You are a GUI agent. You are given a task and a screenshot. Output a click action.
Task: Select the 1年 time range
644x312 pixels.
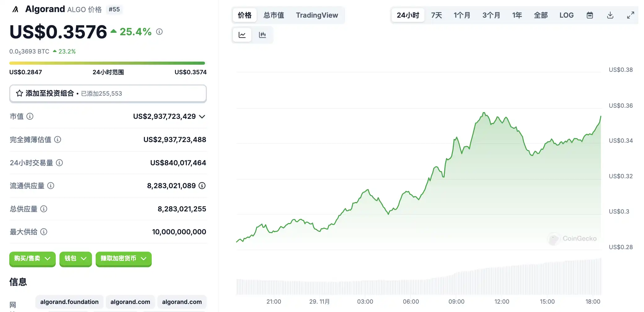click(x=517, y=15)
